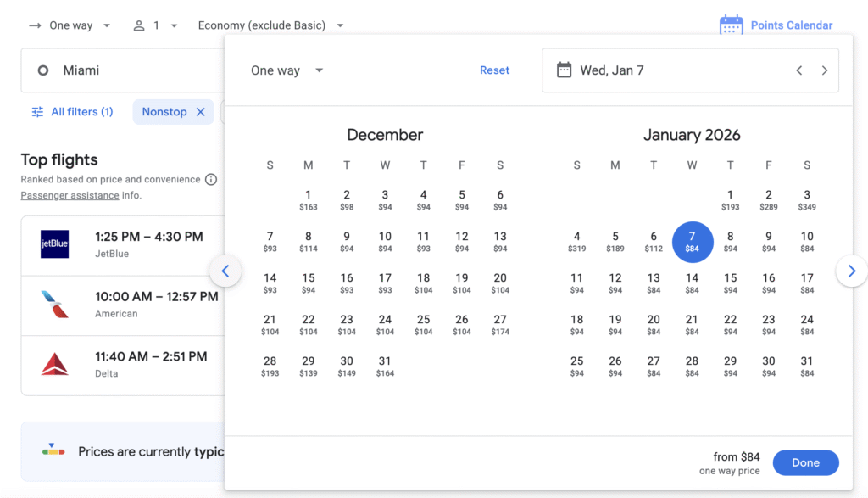Click the All filters sliders icon
868x498 pixels.
coord(37,112)
